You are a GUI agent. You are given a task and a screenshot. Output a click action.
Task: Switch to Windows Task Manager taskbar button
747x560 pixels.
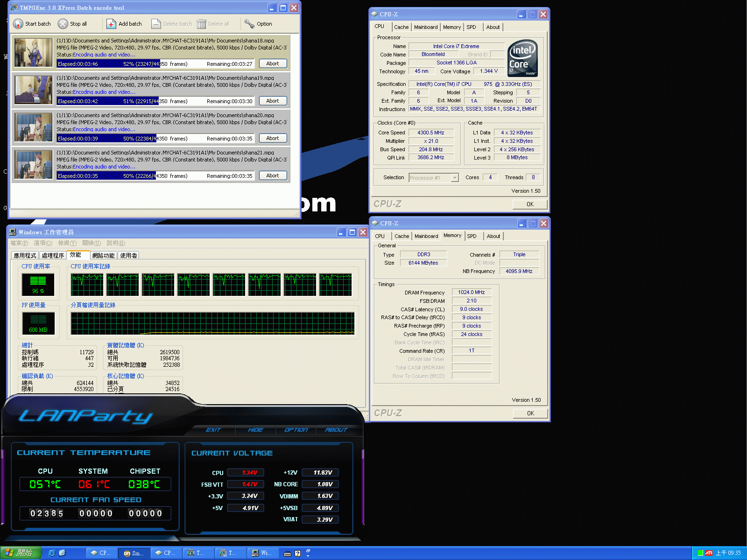pos(262,553)
